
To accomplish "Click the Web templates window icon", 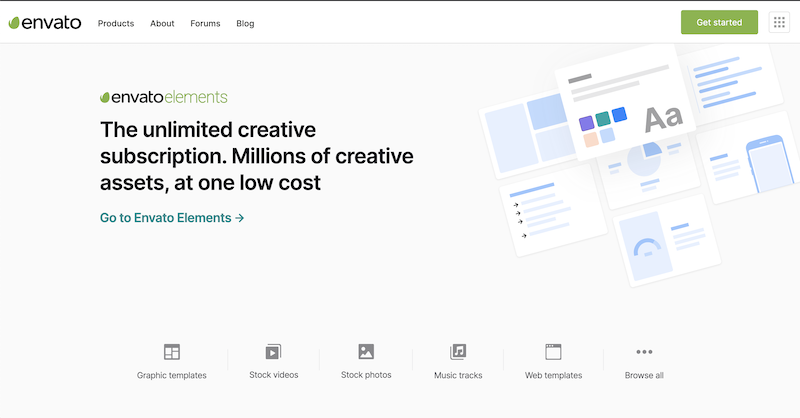I will point(553,352).
